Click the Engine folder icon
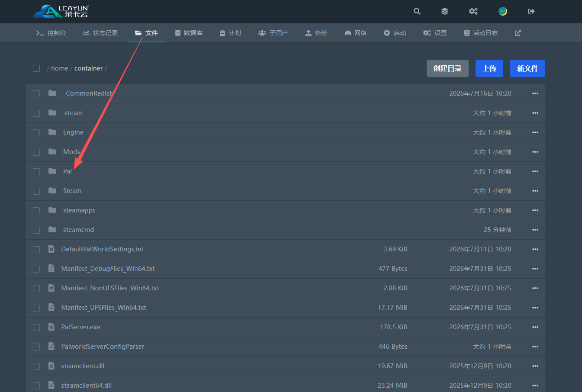The height and width of the screenshot is (392, 582). (x=52, y=132)
